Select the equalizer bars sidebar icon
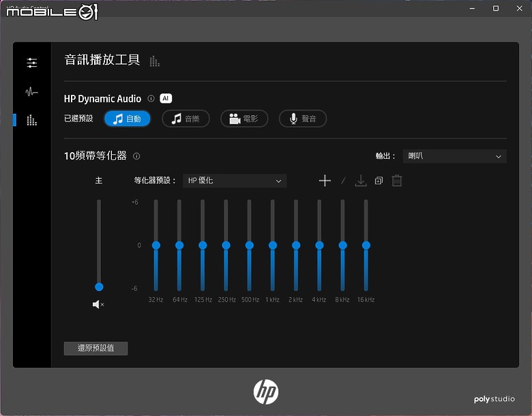 pyautogui.click(x=32, y=120)
